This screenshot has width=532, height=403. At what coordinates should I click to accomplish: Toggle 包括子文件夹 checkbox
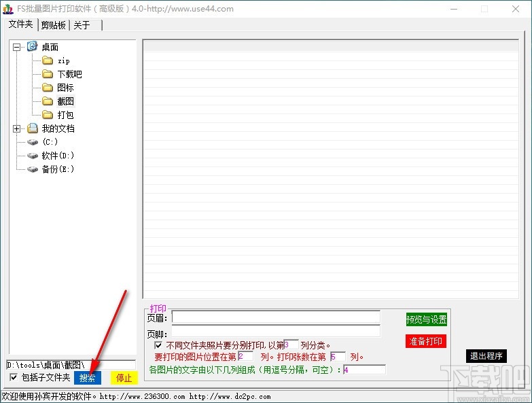click(x=14, y=377)
